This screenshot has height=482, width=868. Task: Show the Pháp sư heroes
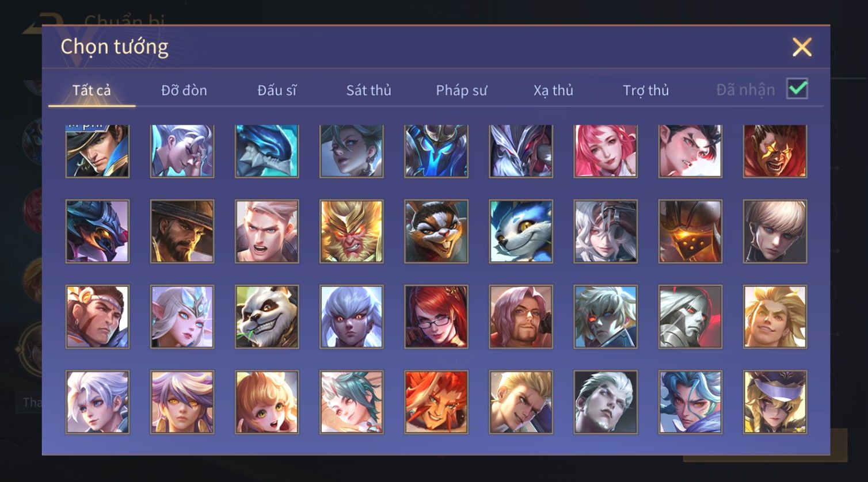(x=462, y=90)
